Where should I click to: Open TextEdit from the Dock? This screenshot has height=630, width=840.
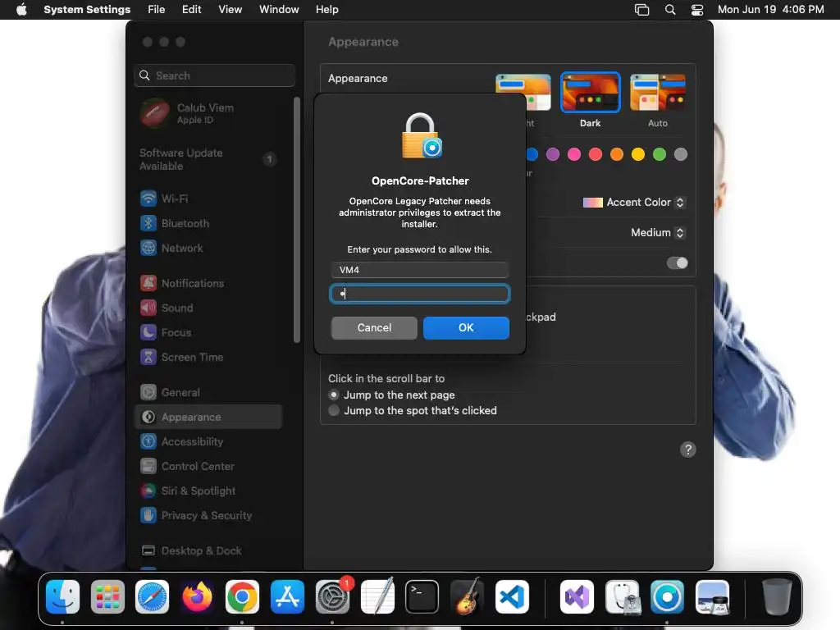[377, 596]
